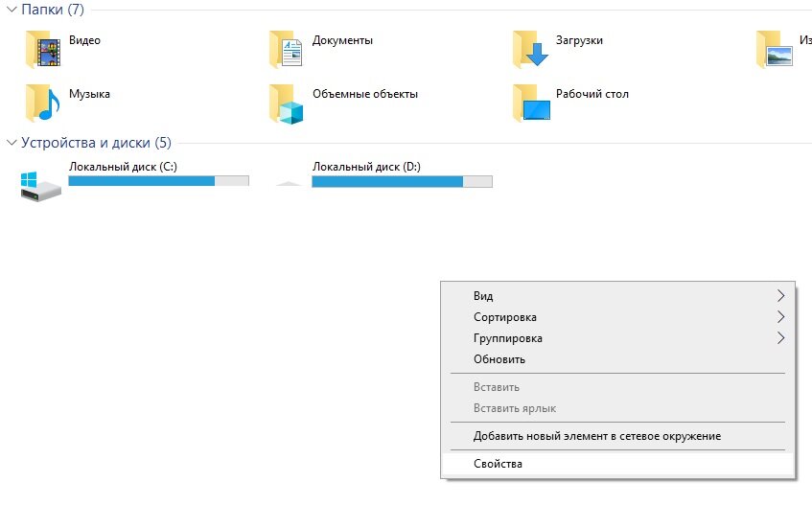Open the Музыка folder icon

click(x=43, y=103)
